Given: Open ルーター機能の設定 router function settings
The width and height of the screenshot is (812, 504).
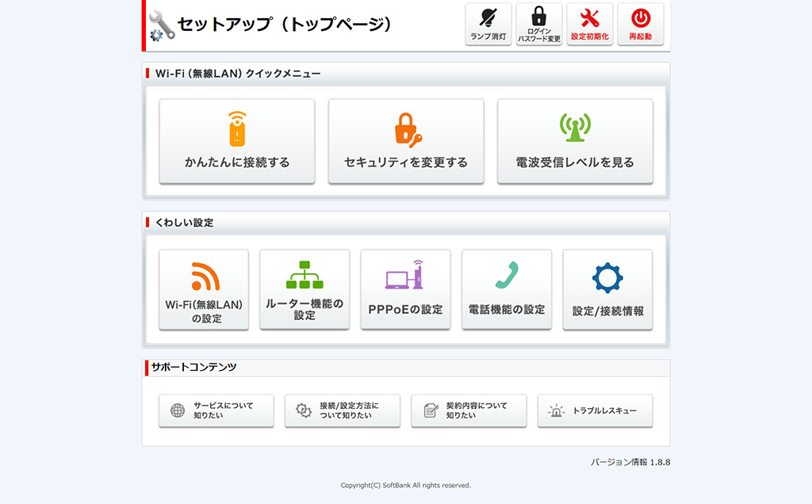Looking at the screenshot, I should pyautogui.click(x=304, y=290).
